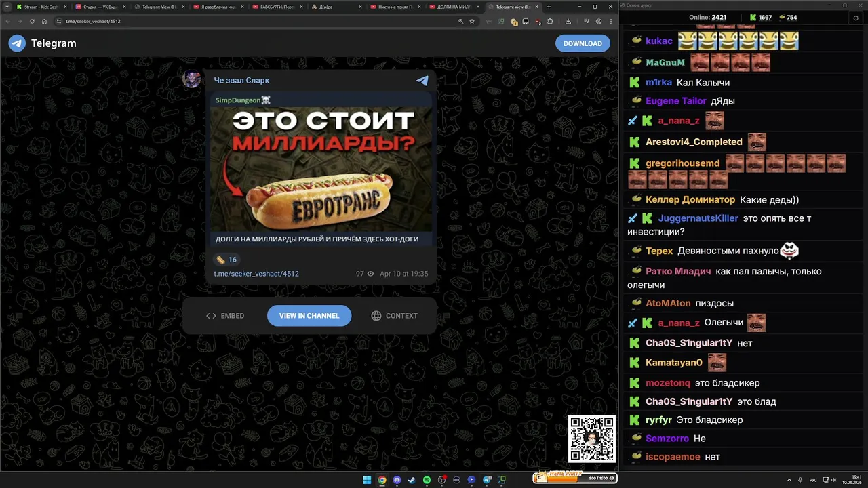Click username Келлер Доминатор in chat
The image size is (868, 488).
click(690, 200)
